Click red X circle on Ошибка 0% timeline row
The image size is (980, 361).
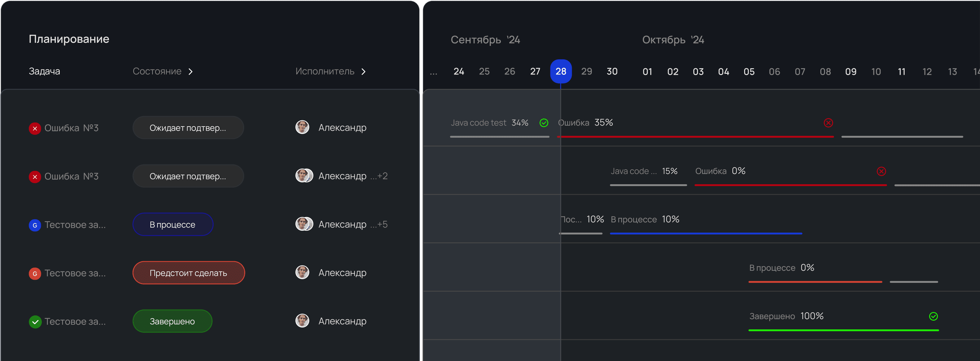pos(881,172)
